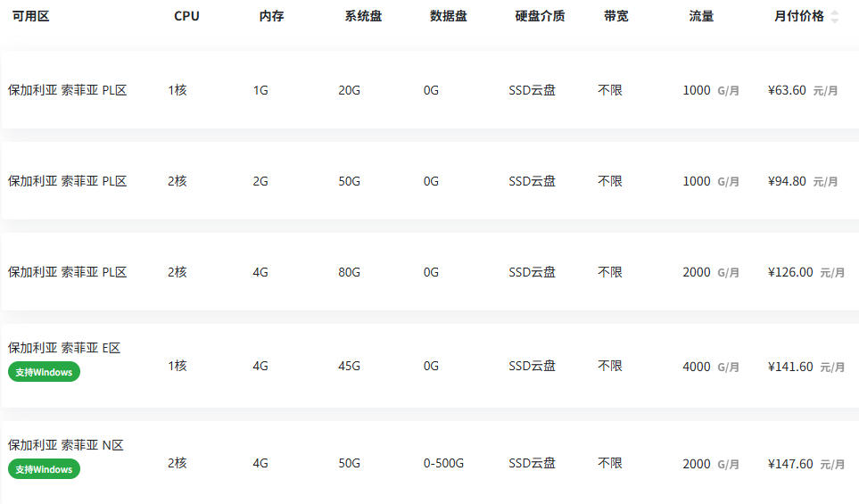Image resolution: width=859 pixels, height=504 pixels.
Task: Click the 80G system disk cell
Action: pos(349,272)
